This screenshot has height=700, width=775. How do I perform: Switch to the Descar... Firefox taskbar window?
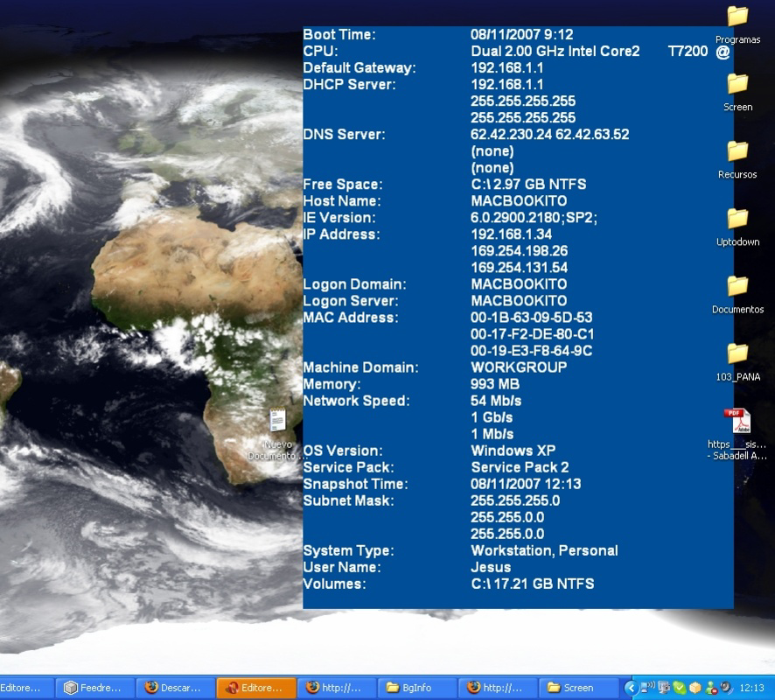[x=175, y=688]
